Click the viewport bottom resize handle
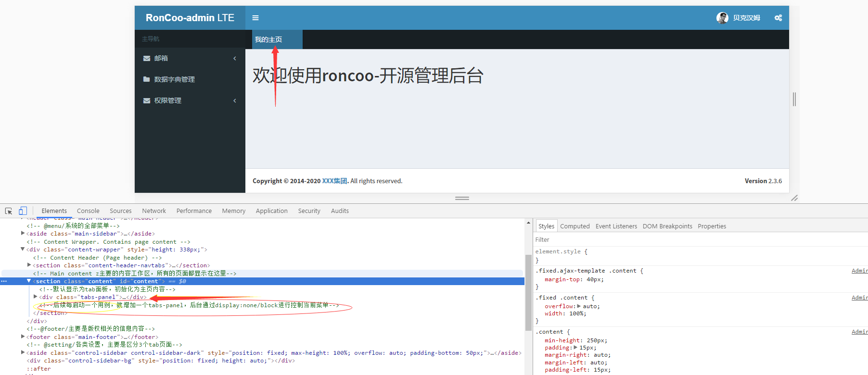This screenshot has width=868, height=375. click(462, 198)
